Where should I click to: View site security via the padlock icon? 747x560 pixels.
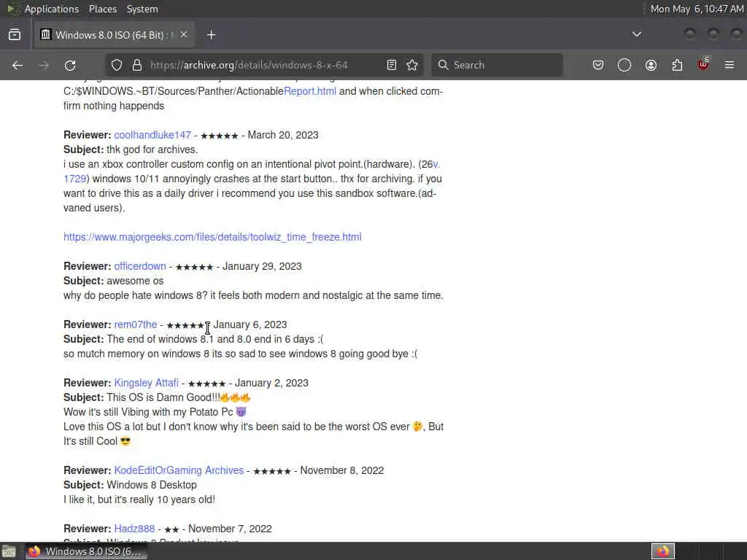pyautogui.click(x=136, y=65)
